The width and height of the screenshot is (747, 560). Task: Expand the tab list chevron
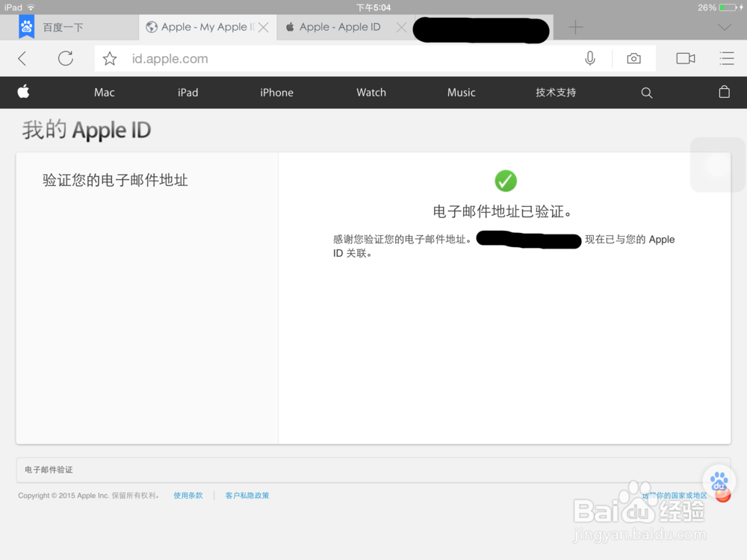pyautogui.click(x=725, y=28)
